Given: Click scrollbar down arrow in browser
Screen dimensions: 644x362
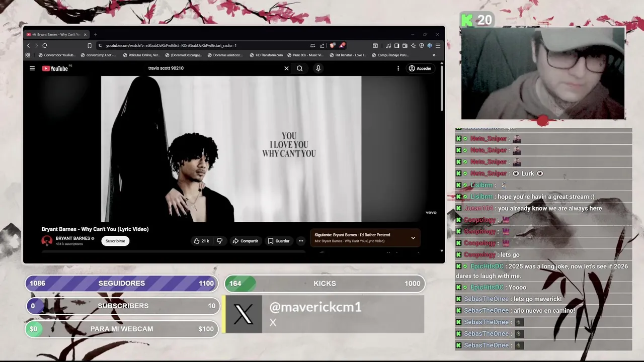Looking at the screenshot, I should [x=442, y=250].
